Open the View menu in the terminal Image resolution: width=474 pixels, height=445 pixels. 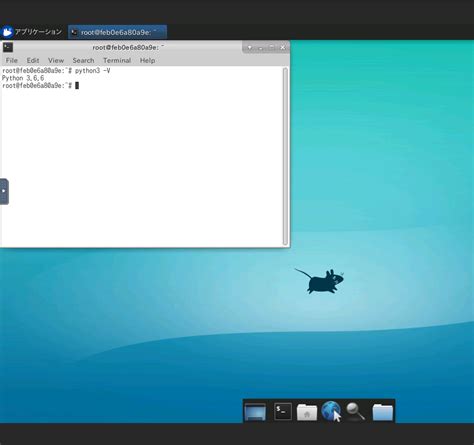click(x=56, y=60)
